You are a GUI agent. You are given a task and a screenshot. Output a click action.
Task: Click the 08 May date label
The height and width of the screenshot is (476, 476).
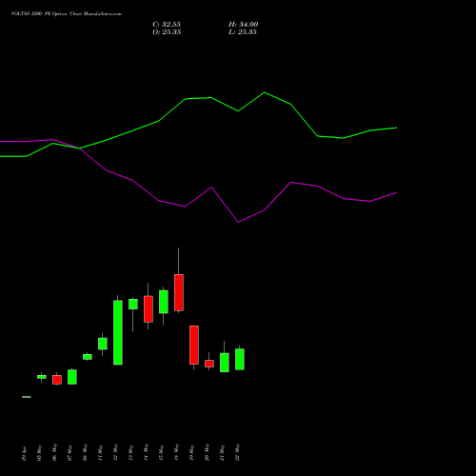tap(85, 452)
